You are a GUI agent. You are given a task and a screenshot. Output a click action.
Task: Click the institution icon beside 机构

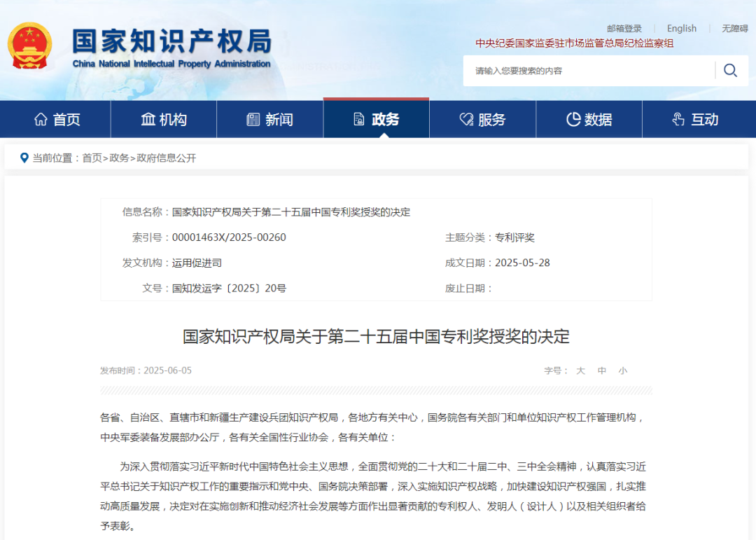tap(148, 120)
